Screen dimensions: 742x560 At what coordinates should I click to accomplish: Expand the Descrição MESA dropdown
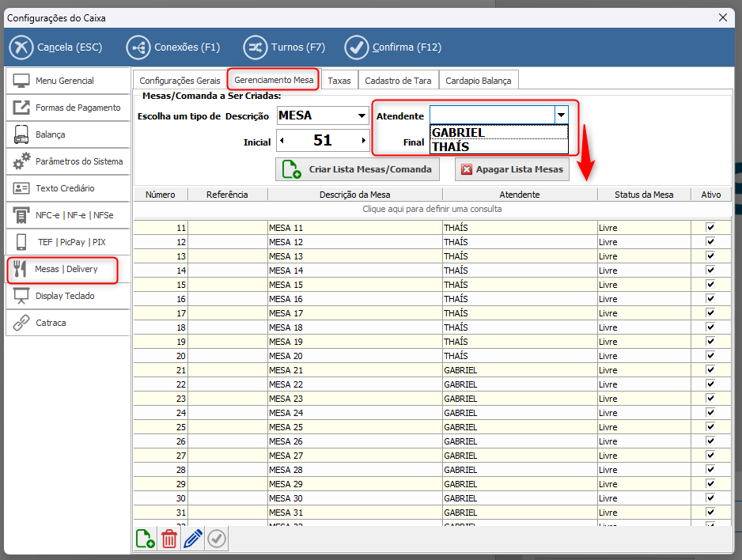[362, 116]
